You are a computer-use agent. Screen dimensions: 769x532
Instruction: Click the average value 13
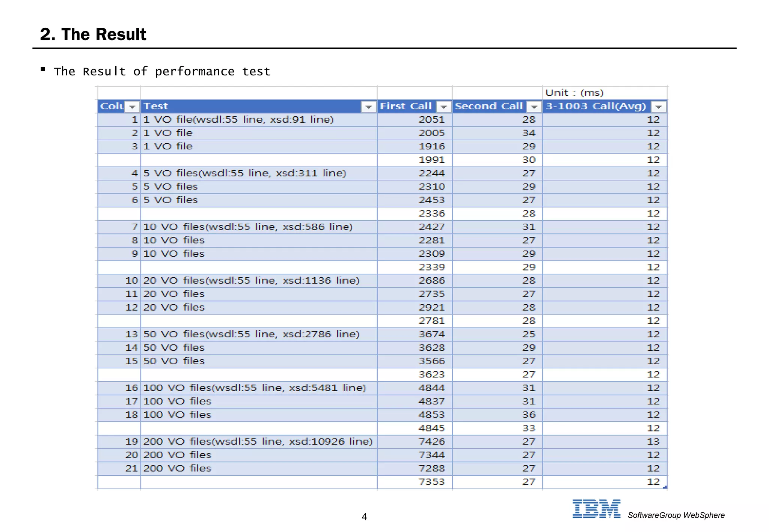coord(605,442)
